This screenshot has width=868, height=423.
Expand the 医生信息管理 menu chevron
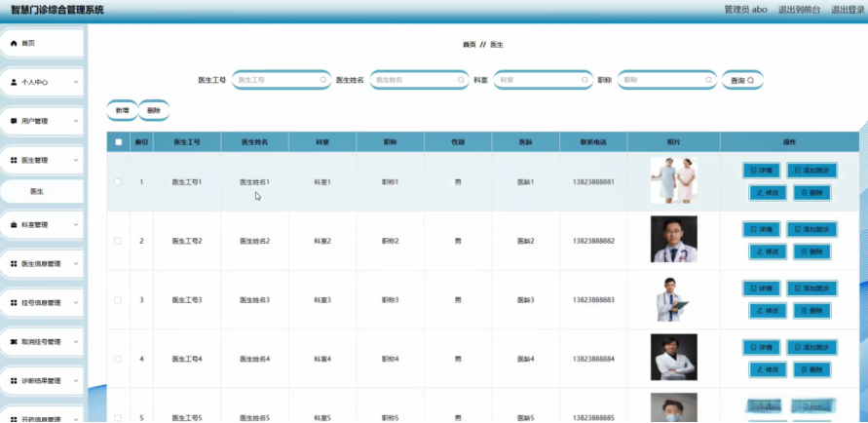76,264
